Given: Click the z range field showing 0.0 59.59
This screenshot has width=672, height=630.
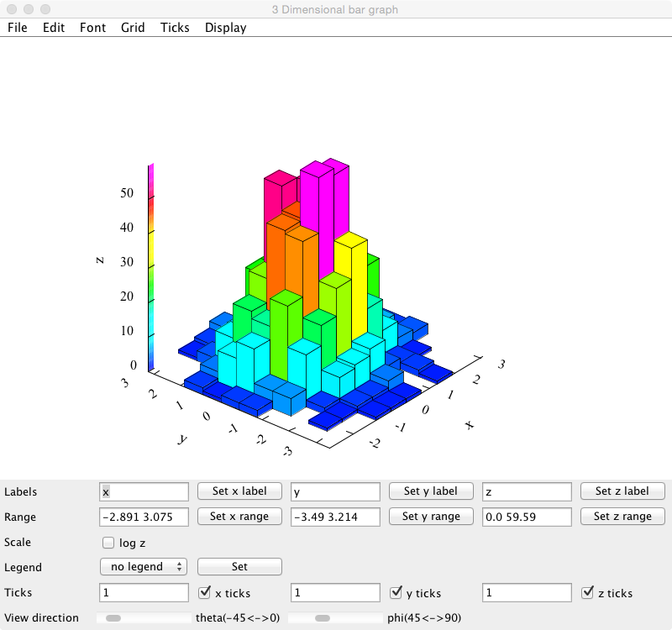Looking at the screenshot, I should 527,517.
